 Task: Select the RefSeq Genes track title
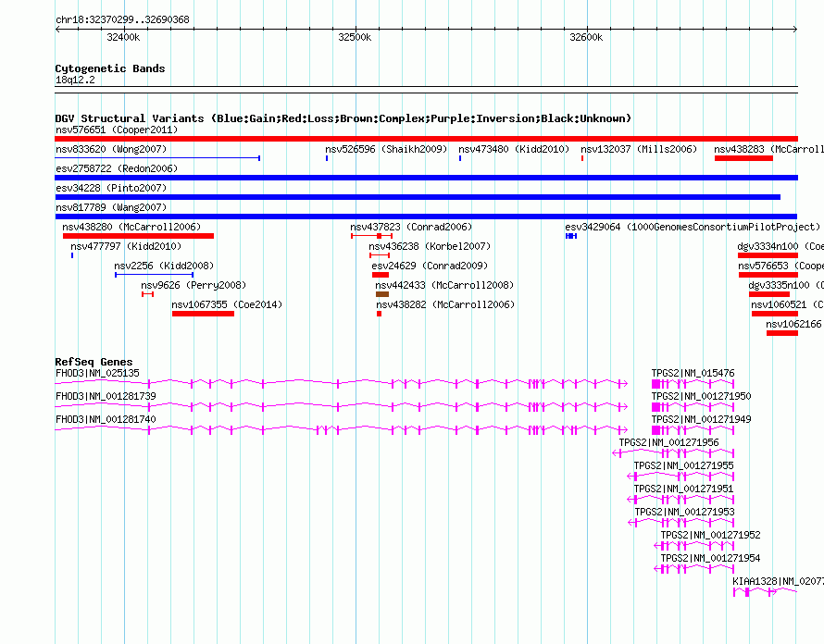tap(94, 362)
